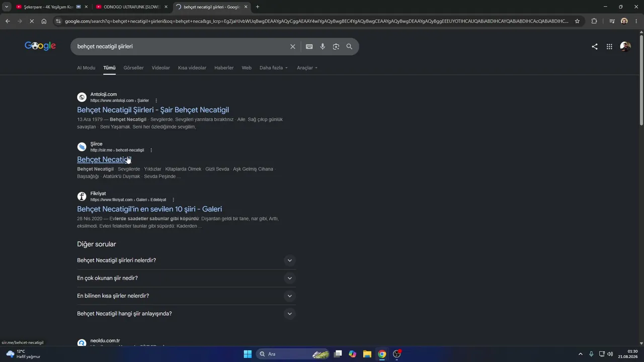Switch to the Videolar tab
This screenshot has width=644, height=362.
pos(161,68)
